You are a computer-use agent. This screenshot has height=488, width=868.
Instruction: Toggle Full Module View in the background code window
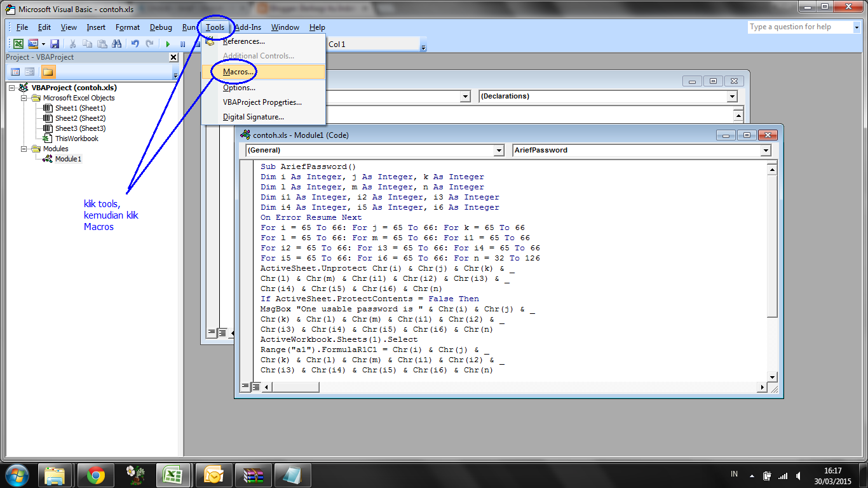[x=222, y=332]
